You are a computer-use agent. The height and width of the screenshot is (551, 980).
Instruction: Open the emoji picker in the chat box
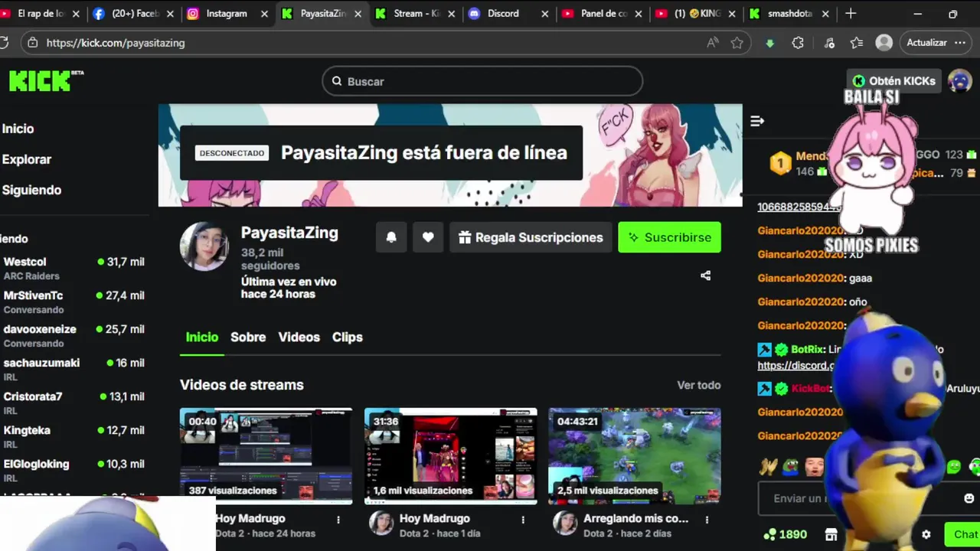969,498
